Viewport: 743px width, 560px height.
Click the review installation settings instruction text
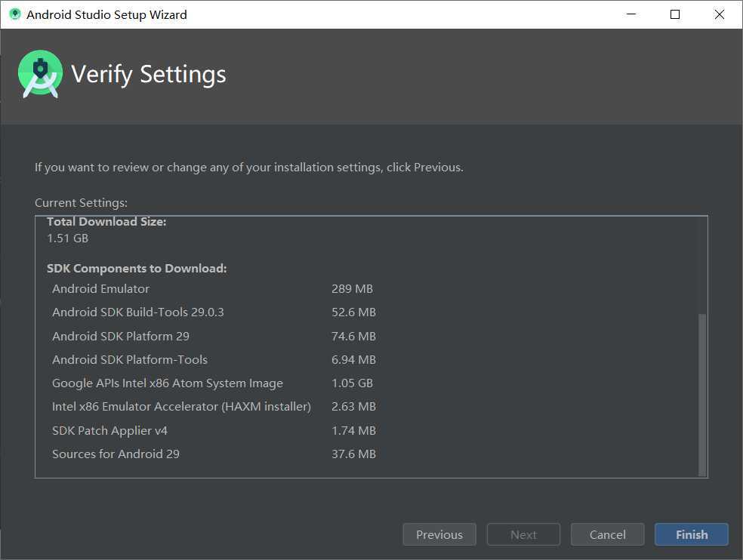point(249,168)
